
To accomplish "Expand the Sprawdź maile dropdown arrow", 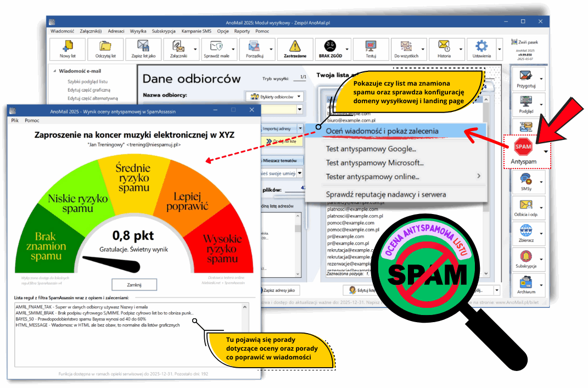I will pyautogui.click(x=233, y=49).
